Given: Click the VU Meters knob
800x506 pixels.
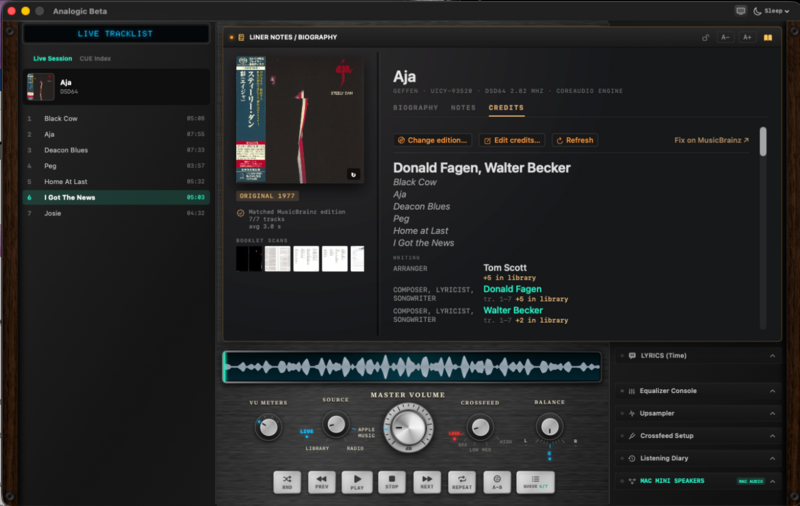Looking at the screenshot, I should tap(268, 427).
